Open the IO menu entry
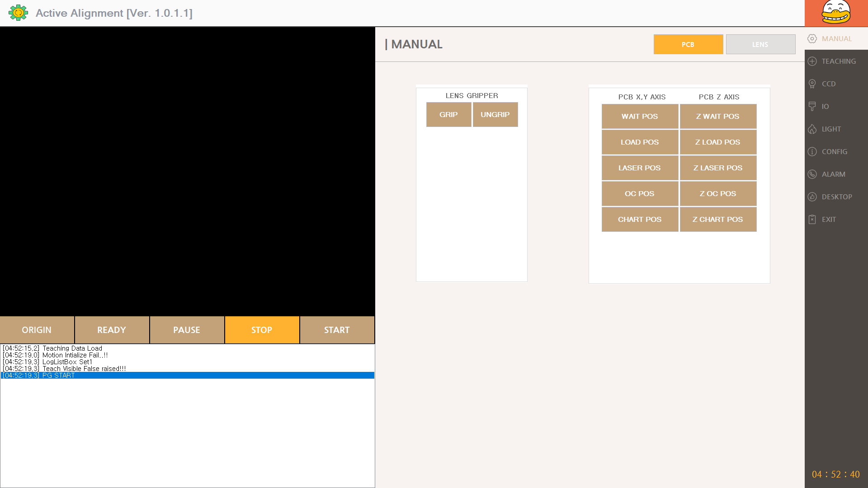868x488 pixels. [836, 107]
